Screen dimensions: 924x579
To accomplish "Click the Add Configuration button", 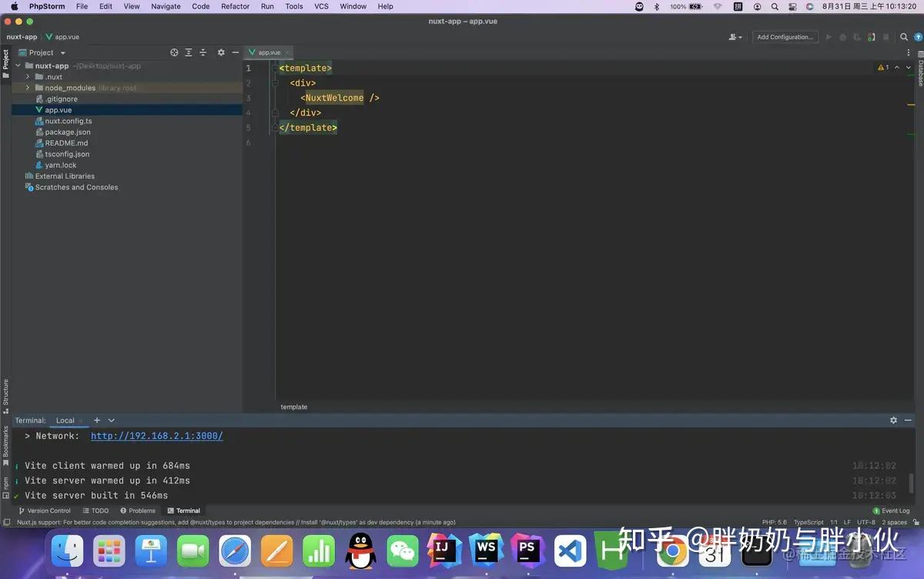I will coord(784,37).
